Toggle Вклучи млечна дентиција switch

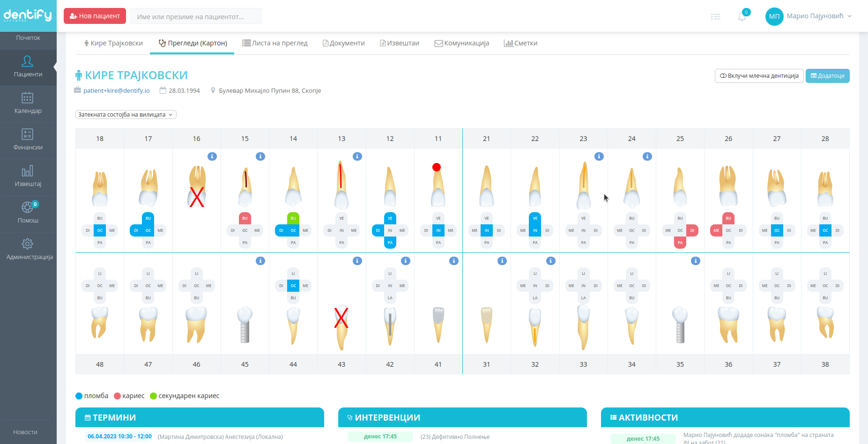tap(759, 76)
